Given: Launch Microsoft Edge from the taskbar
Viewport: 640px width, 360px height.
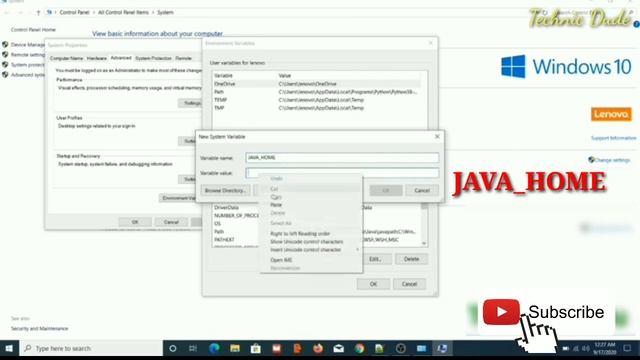Looking at the screenshot, I should pyautogui.click(x=214, y=348).
